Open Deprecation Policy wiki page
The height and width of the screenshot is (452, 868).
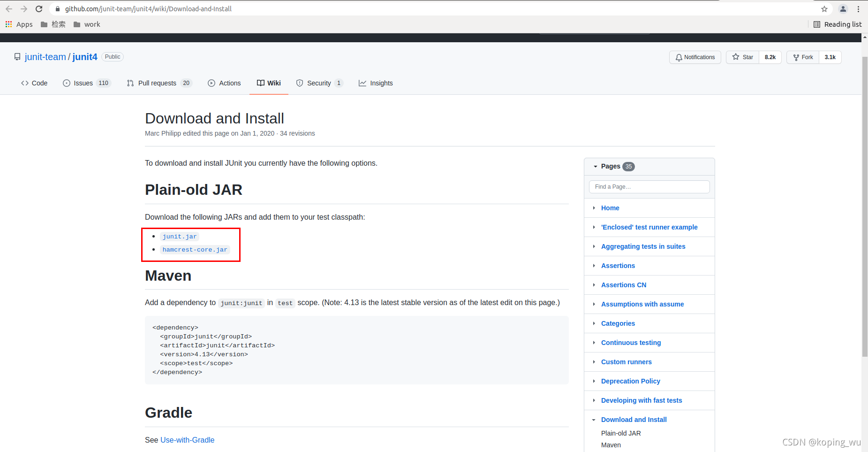[631, 381]
